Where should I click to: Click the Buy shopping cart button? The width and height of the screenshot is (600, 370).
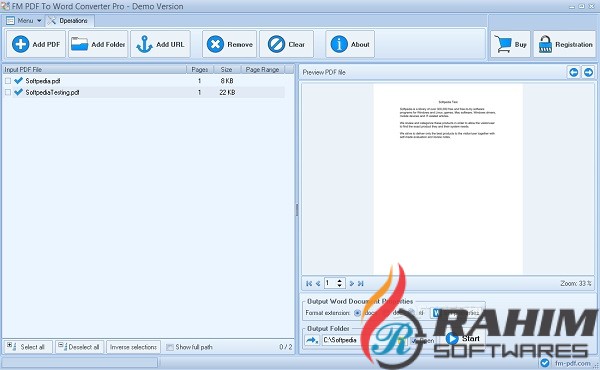point(510,44)
